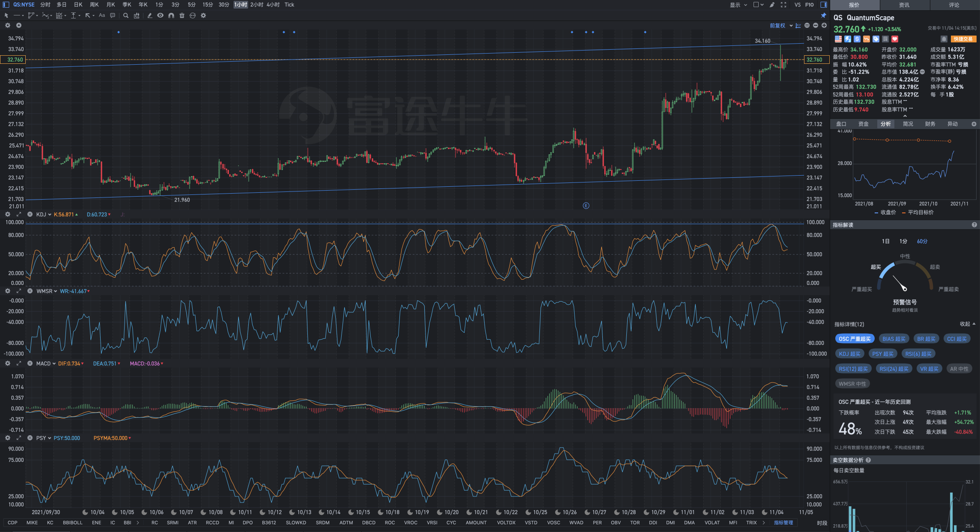Pin the drawing toolbar
Image resolution: width=980 pixels, height=532 pixels.
click(823, 15)
